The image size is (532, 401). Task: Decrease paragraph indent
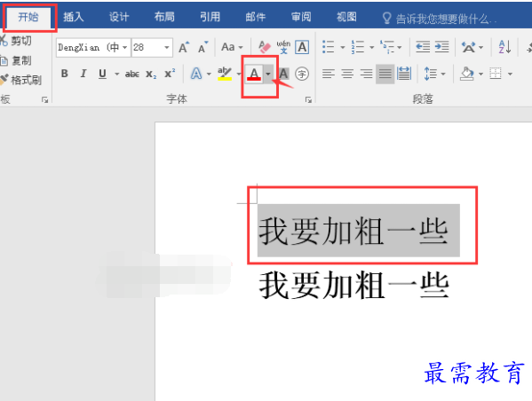(x=423, y=47)
